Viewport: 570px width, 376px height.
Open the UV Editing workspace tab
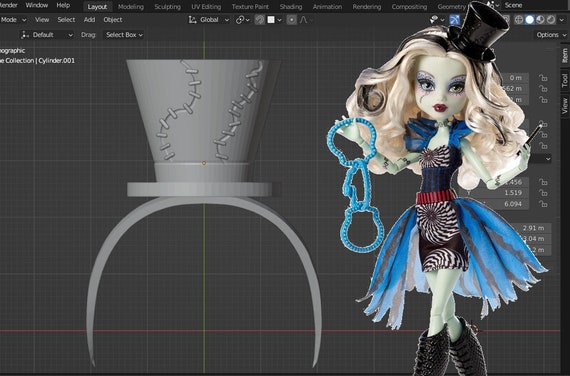click(x=206, y=7)
